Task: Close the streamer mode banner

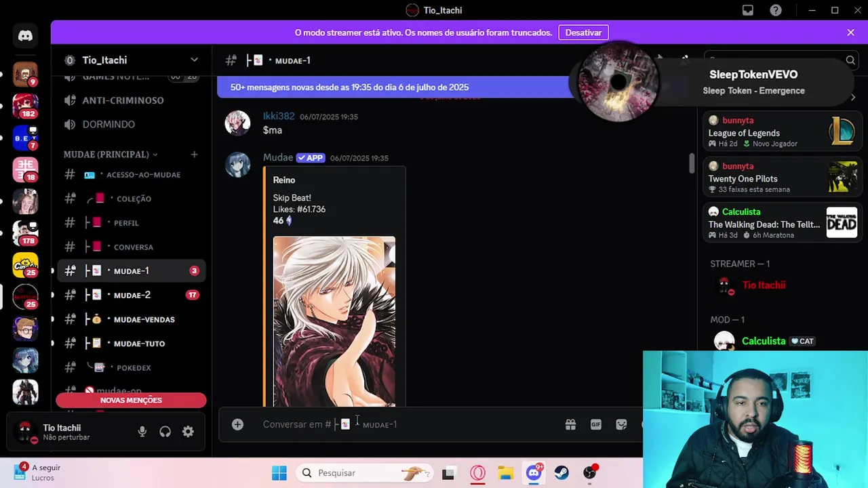Action: coord(850,33)
